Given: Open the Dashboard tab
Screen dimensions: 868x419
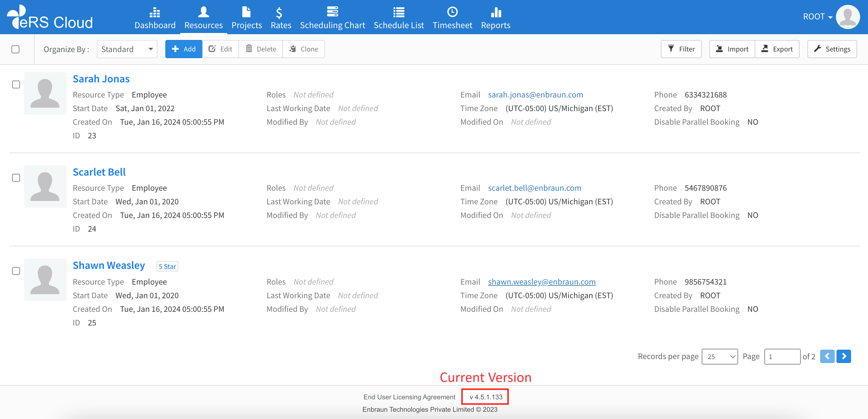Looking at the screenshot, I should (155, 18).
